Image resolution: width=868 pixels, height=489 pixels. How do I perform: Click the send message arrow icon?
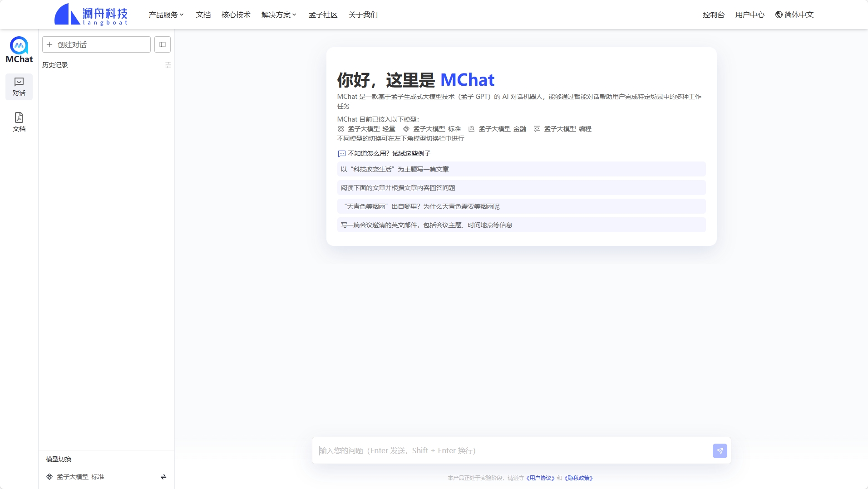720,450
